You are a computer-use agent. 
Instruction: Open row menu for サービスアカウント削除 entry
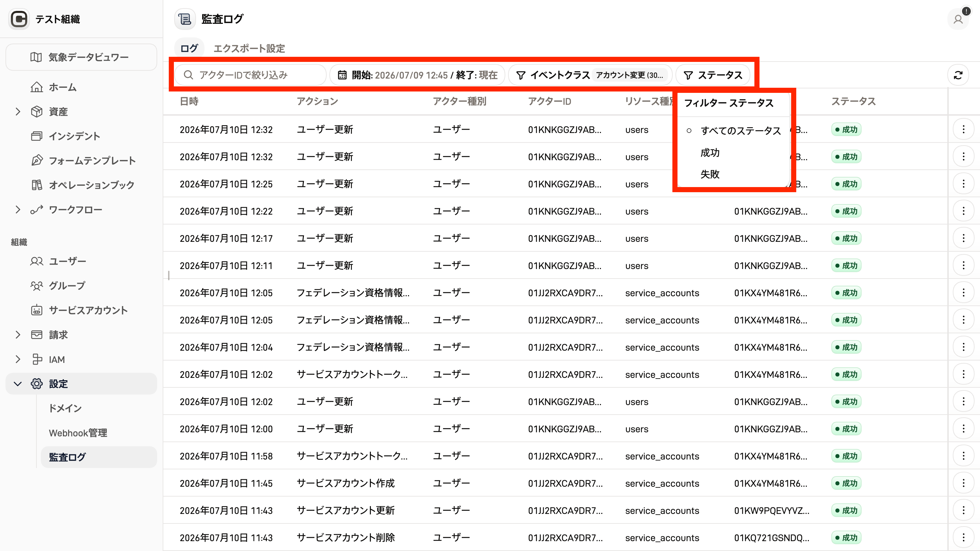pyautogui.click(x=963, y=538)
